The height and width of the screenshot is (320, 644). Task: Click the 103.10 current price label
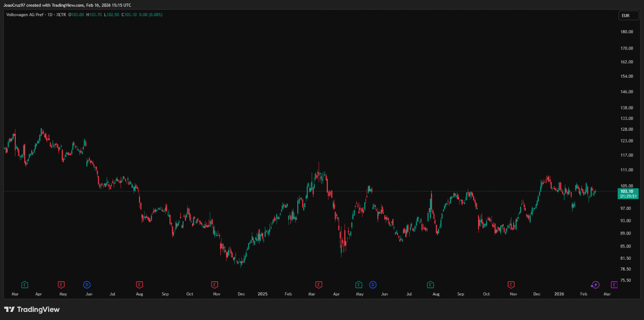[x=628, y=191]
